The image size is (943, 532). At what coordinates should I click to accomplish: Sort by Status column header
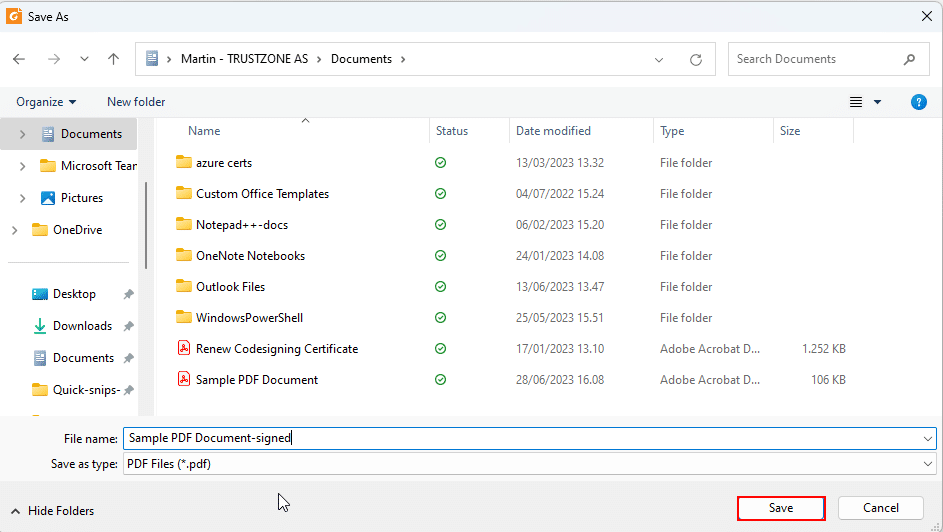tap(452, 131)
